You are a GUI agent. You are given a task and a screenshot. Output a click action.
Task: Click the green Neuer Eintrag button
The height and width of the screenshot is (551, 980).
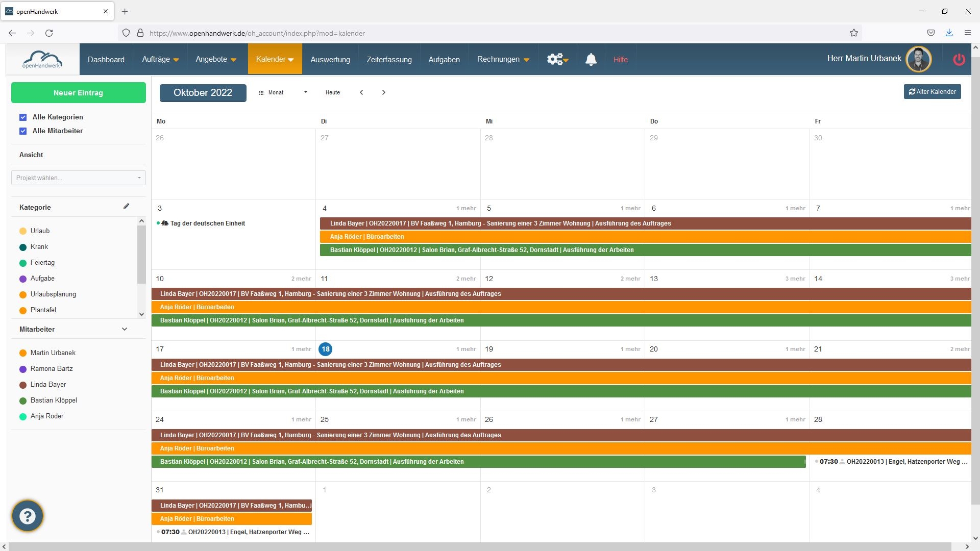point(78,93)
